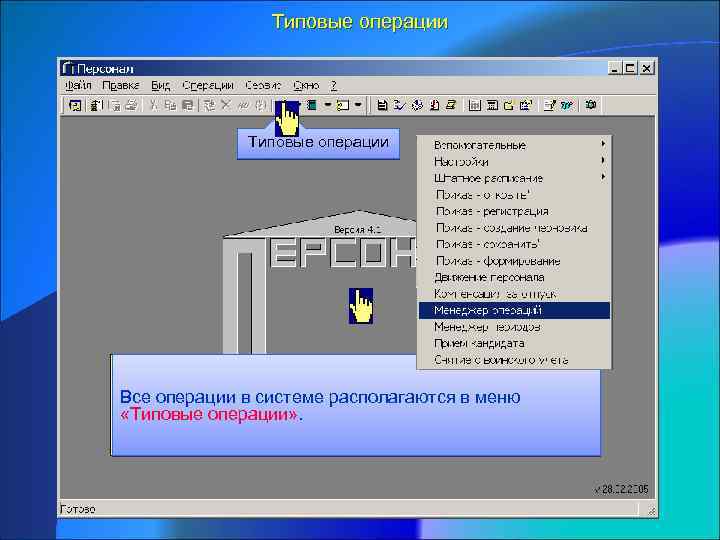
Task: Open dropdown arrow next to yellow-dotted window icon
Action: 359,105
